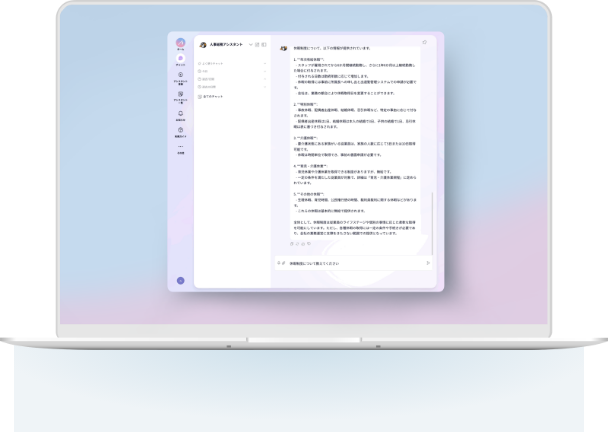The image size is (608, 432).
Task: Expand the second chat history group
Action: click(265, 71)
